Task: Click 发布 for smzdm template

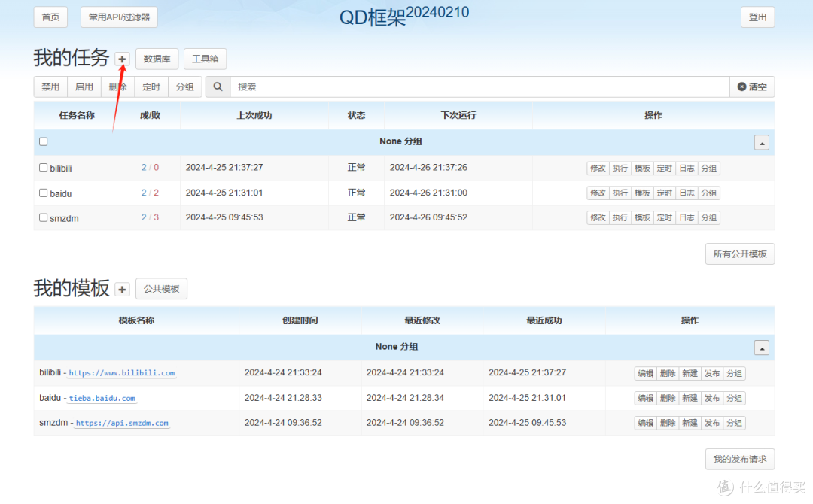Action: (x=712, y=424)
